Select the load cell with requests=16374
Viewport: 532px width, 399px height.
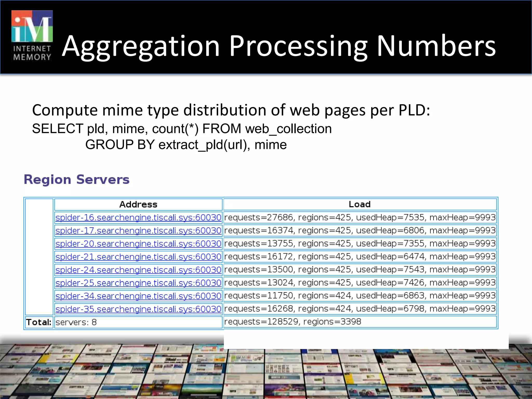(360, 230)
